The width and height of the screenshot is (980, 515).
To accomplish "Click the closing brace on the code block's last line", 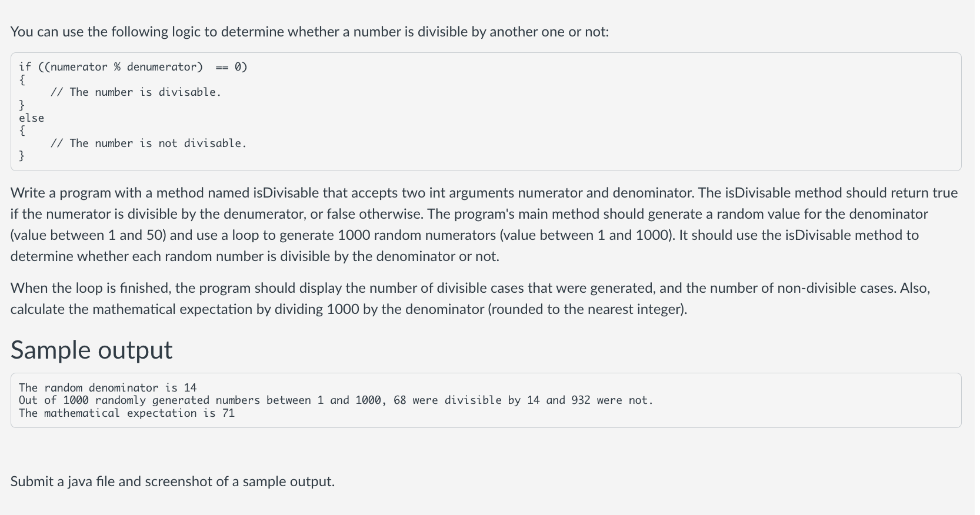I will pyautogui.click(x=22, y=156).
